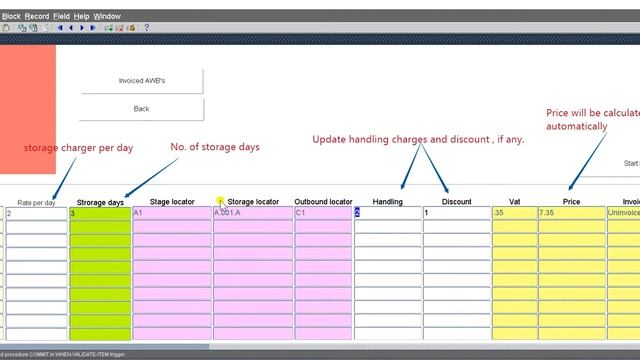Image resolution: width=640 pixels, height=360 pixels.
Task: Click the Price column header
Action: pos(571,202)
